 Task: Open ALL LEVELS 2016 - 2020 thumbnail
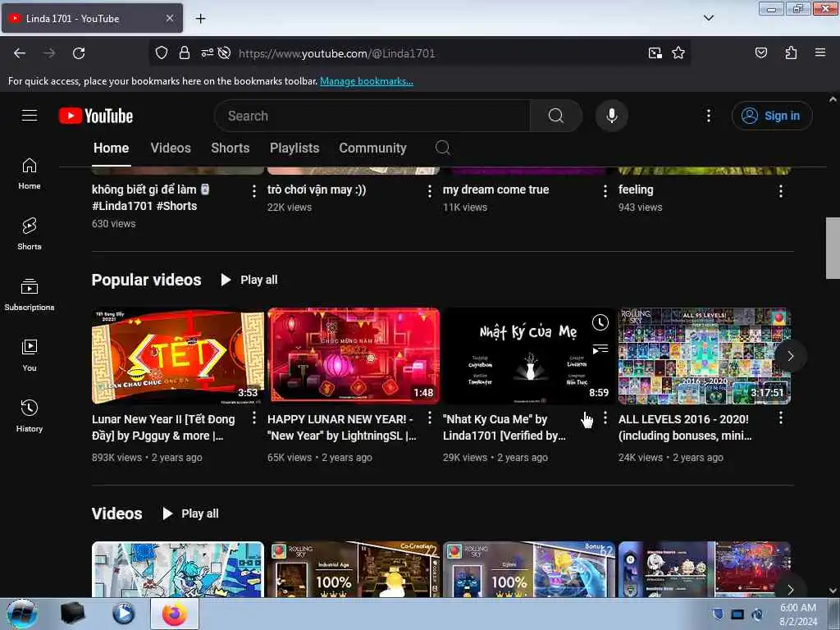coord(705,356)
